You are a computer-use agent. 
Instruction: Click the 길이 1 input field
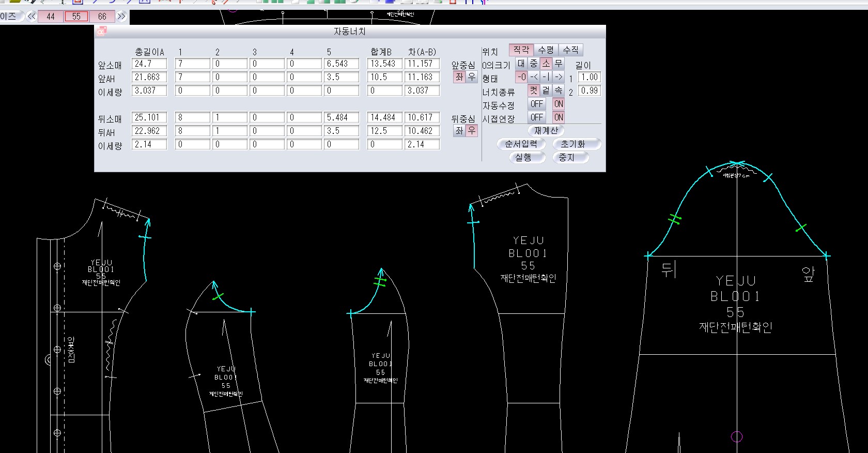tap(589, 77)
